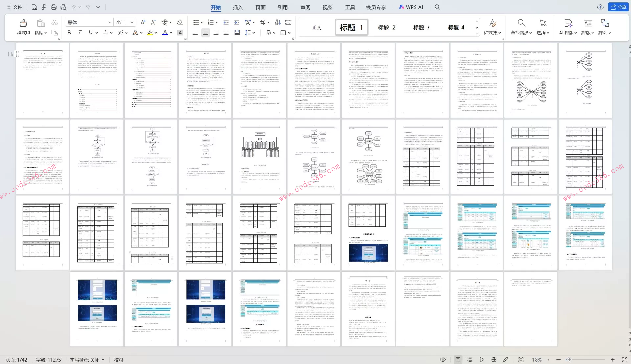
Task: Toggle eye protection mode in status bar
Action: 443,360
